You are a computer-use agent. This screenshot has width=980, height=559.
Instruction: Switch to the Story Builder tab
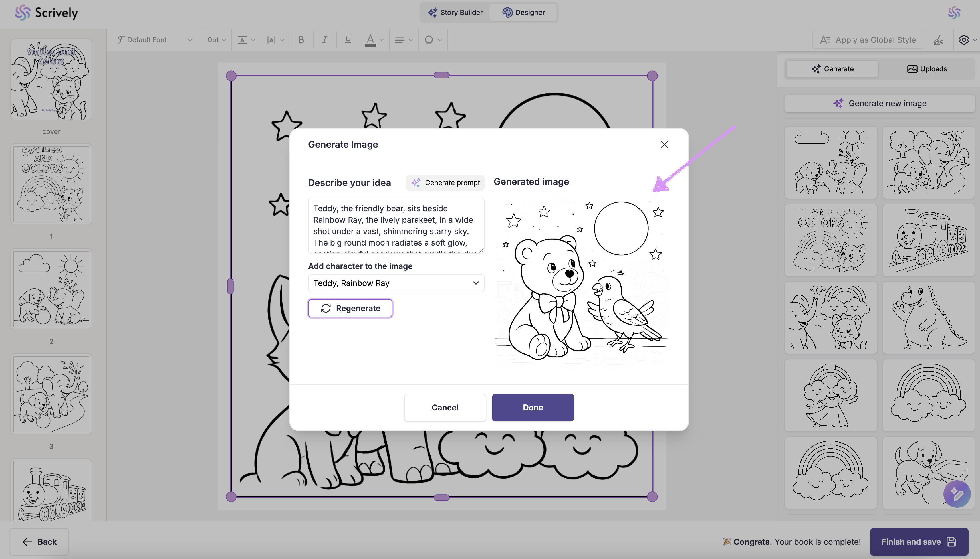[x=455, y=12]
